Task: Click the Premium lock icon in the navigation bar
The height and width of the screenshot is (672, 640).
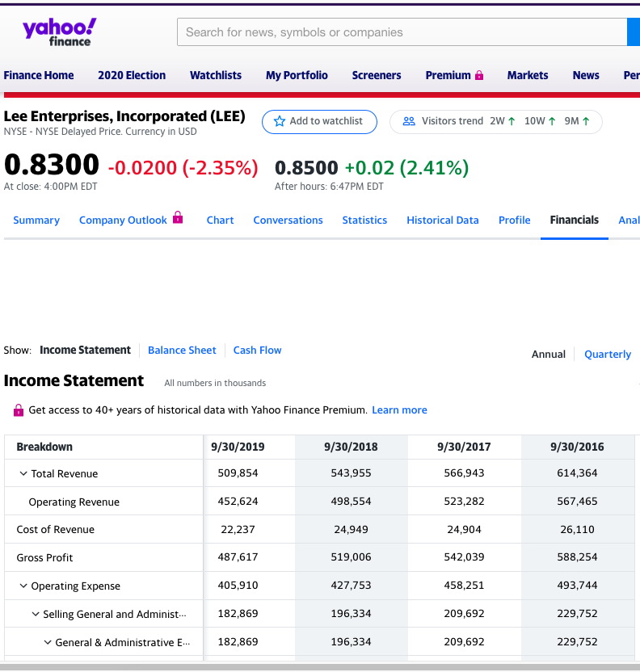Action: (x=479, y=75)
